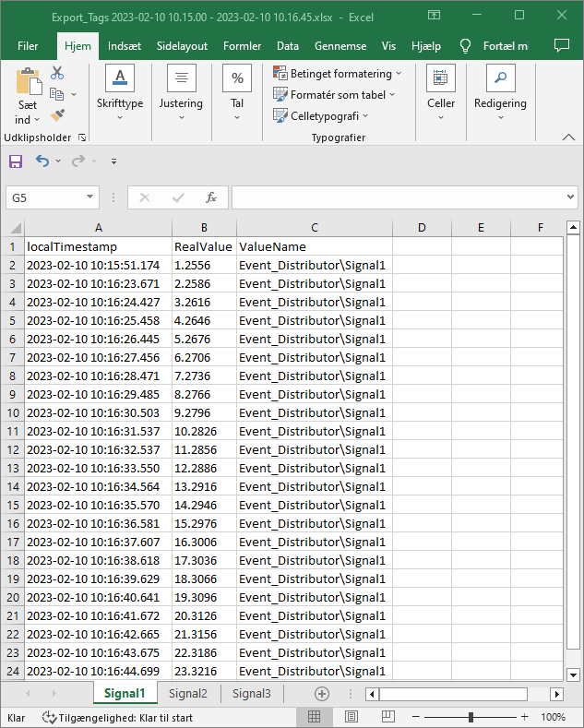Click the Save icon in quick access toolbar
584x728 pixels.
(16, 161)
